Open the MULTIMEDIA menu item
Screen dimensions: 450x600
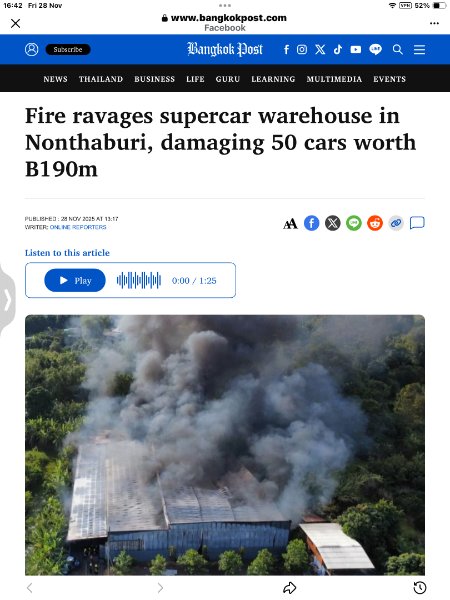point(334,79)
